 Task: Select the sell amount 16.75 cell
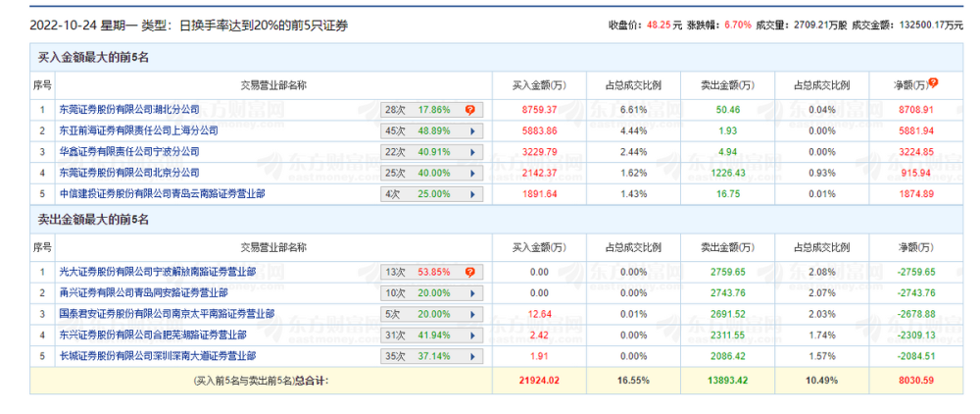(727, 194)
